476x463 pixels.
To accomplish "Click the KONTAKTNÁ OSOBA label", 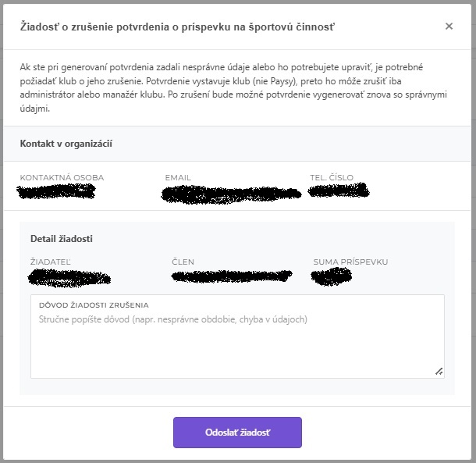I will 62,177.
